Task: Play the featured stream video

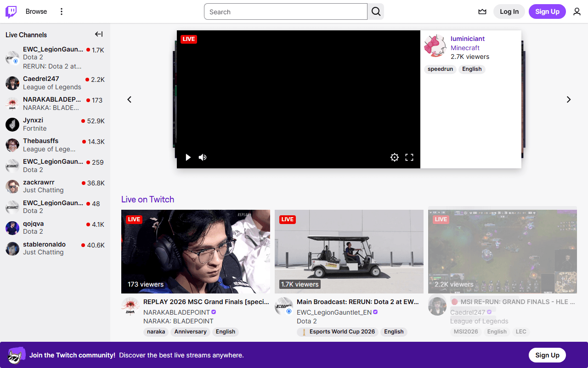Action: click(188, 157)
